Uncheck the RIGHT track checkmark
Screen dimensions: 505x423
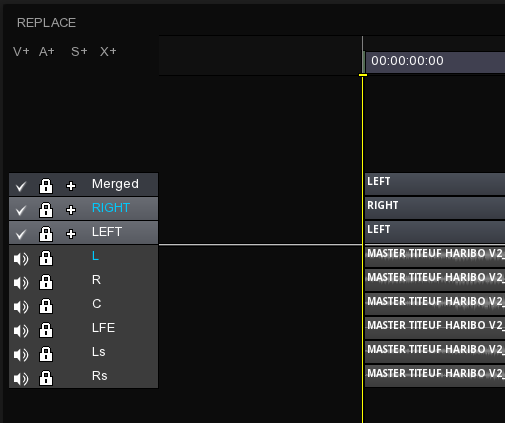point(21,210)
